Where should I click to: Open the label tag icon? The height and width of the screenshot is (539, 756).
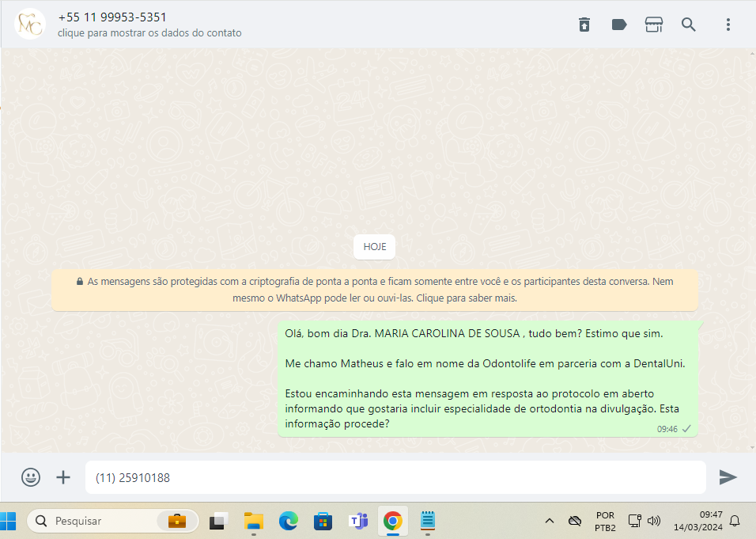click(x=619, y=24)
